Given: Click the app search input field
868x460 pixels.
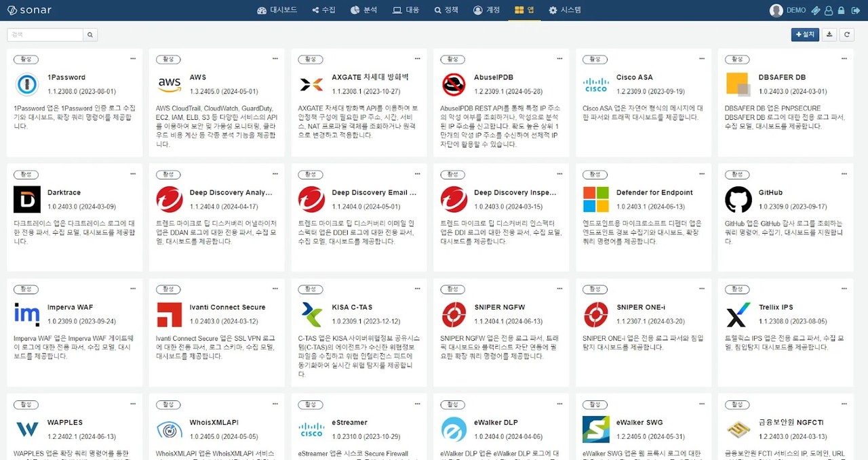Looking at the screenshot, I should pyautogui.click(x=44, y=34).
